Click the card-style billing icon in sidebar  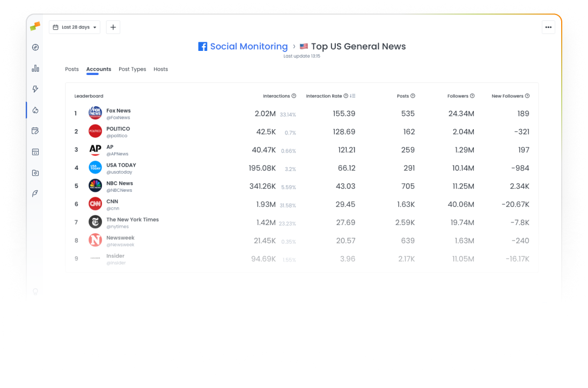[x=35, y=152]
